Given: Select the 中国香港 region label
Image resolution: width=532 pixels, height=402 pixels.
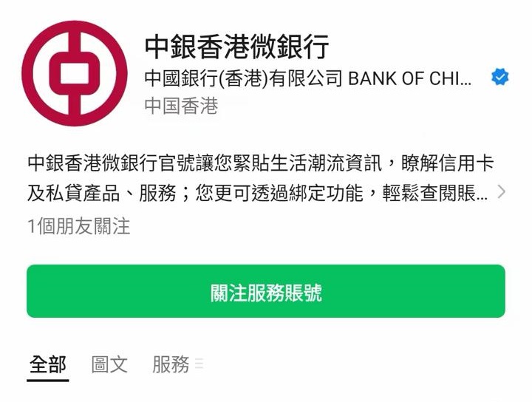Looking at the screenshot, I should tap(181, 106).
